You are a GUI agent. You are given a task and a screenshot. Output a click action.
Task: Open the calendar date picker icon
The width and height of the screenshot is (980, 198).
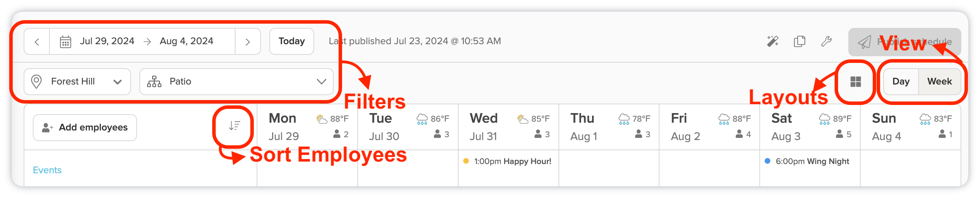pyautogui.click(x=65, y=41)
